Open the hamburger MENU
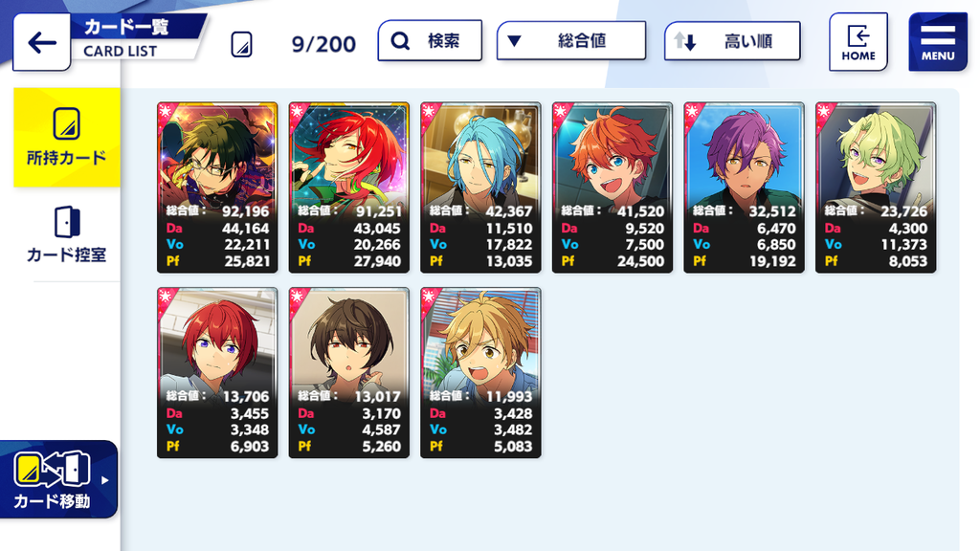This screenshot has height=551, width=980. coord(938,42)
